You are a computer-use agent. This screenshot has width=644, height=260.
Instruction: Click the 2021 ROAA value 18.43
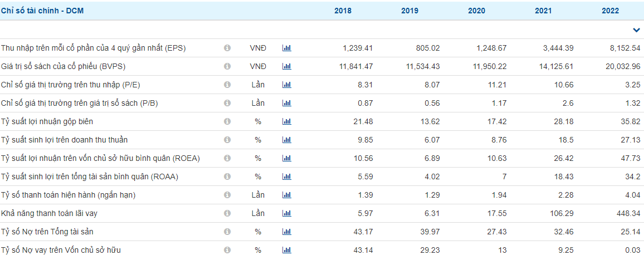click(565, 176)
